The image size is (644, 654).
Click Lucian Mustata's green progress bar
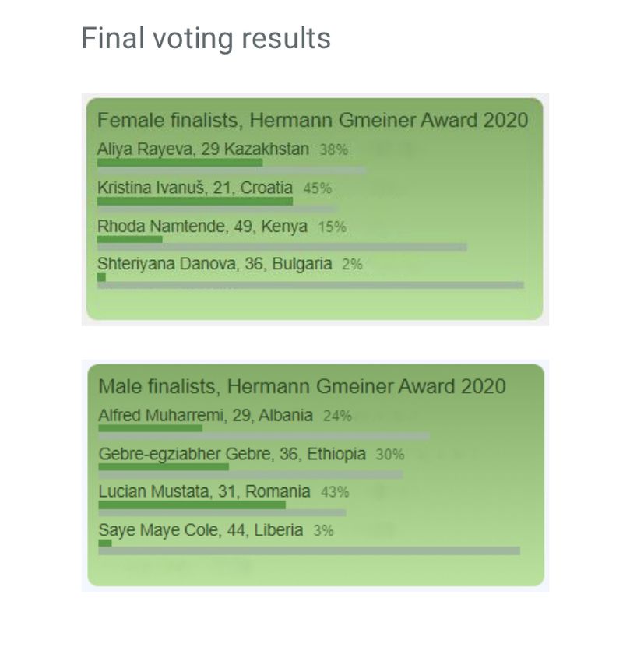pos(192,505)
